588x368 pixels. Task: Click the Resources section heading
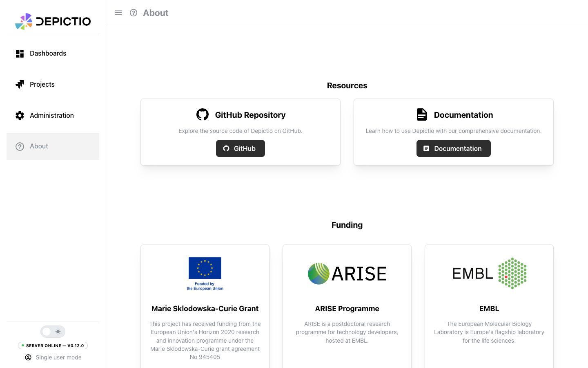tap(347, 85)
